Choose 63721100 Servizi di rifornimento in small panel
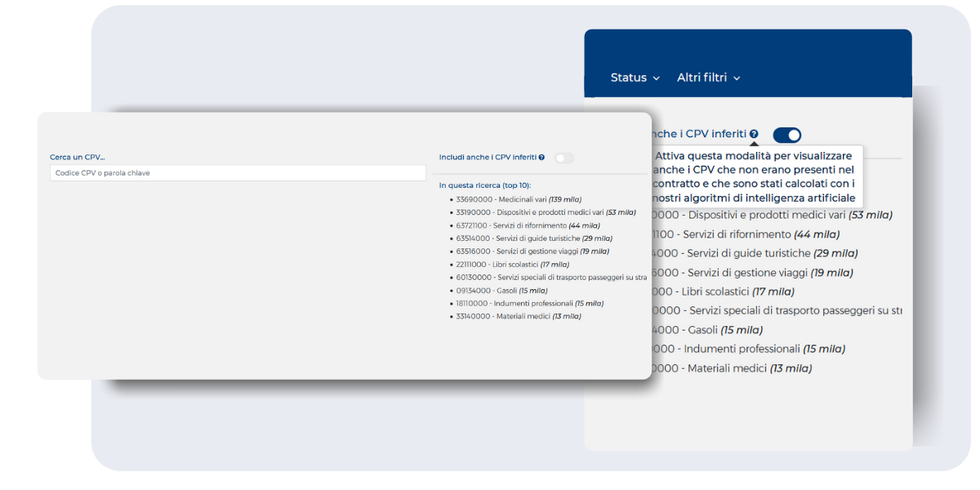 [x=527, y=225]
